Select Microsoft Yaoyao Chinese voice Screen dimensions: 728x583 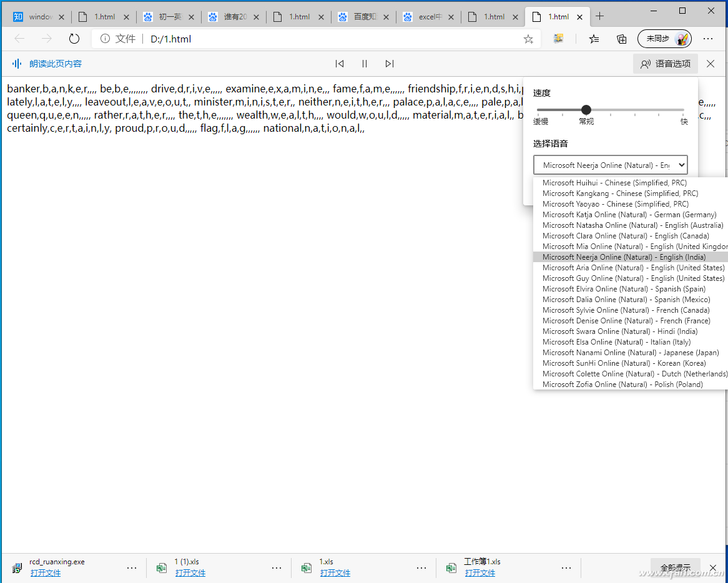(x=631, y=204)
